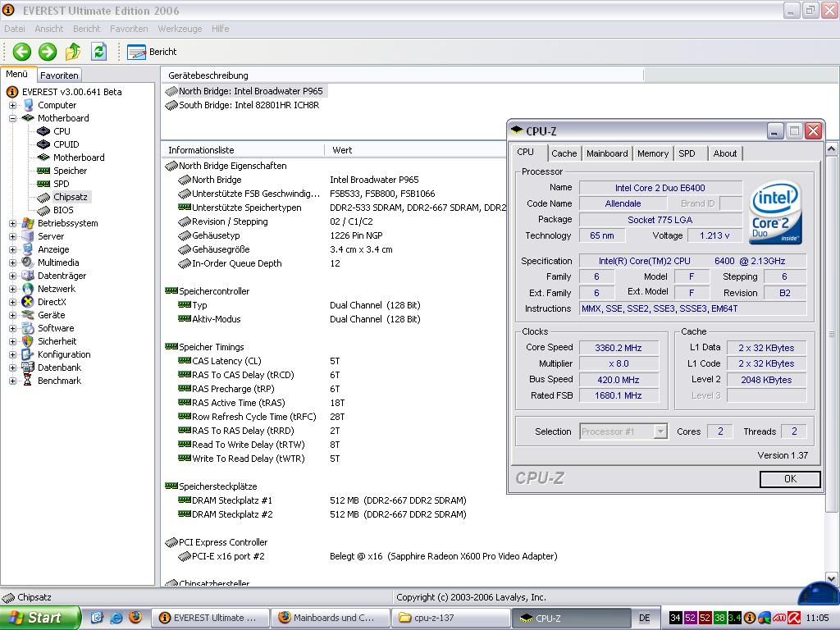Select South Bridge: Intel 82801HR ICH8R row
Viewport: 840px width, 630px height.
pos(243,105)
